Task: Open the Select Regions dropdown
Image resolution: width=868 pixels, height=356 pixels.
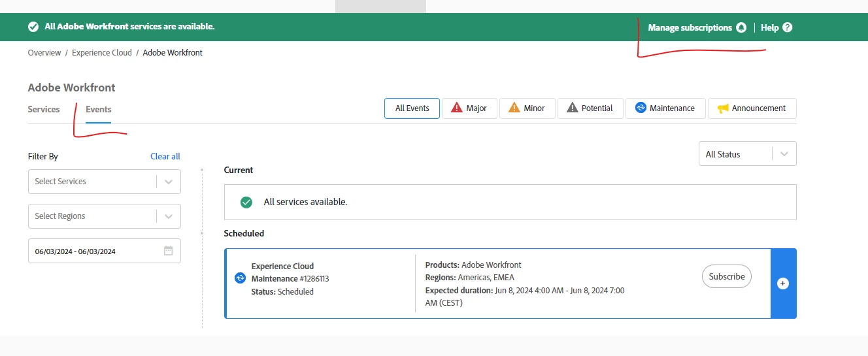Action: [x=105, y=216]
